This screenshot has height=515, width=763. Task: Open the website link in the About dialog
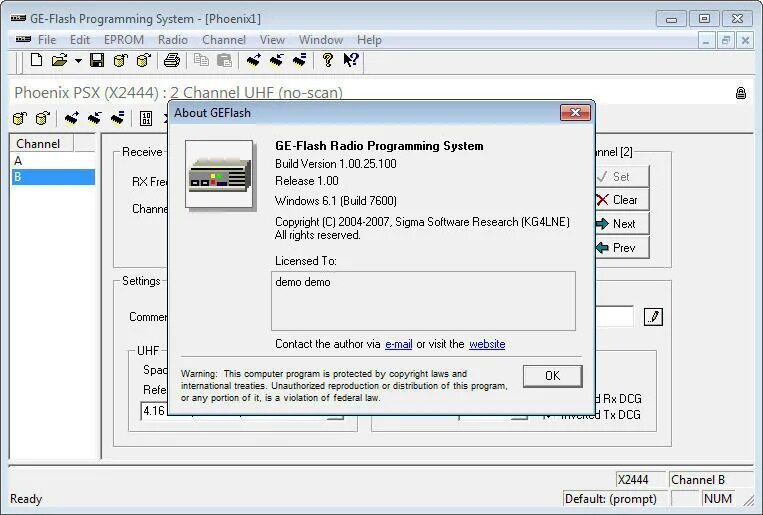[487, 344]
